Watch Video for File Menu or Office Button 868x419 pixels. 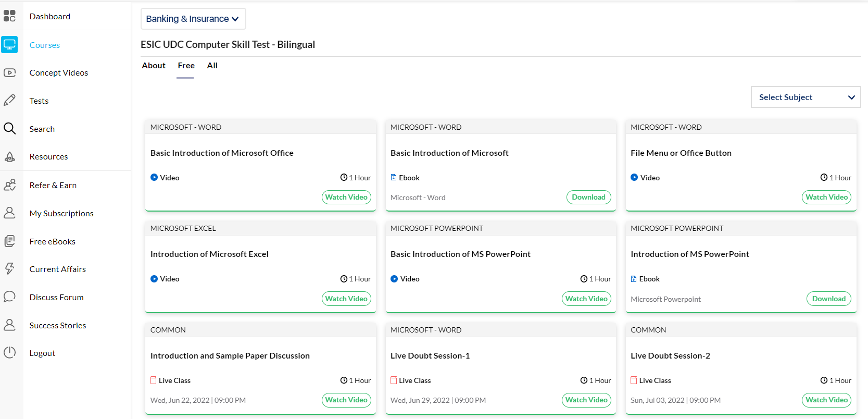[x=827, y=197]
